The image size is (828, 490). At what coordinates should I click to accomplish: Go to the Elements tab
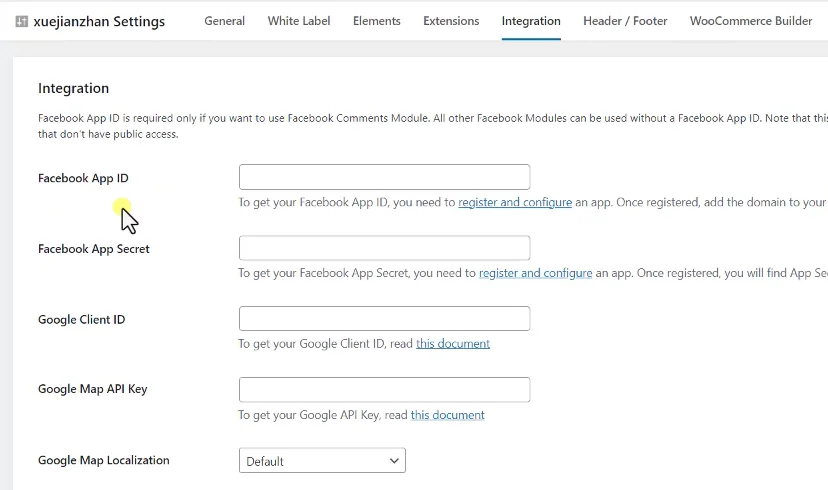[377, 21]
